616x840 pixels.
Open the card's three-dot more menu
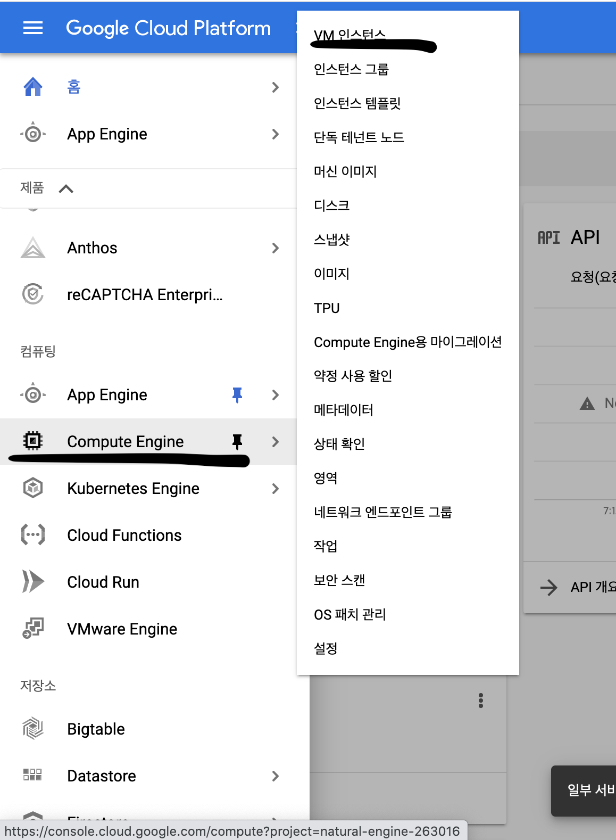(481, 701)
